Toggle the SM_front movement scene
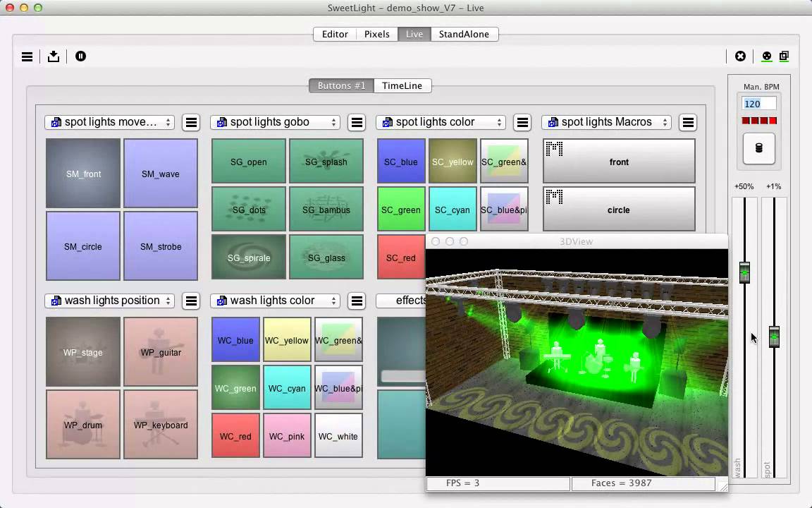This screenshot has width=812, height=508. 83,173
